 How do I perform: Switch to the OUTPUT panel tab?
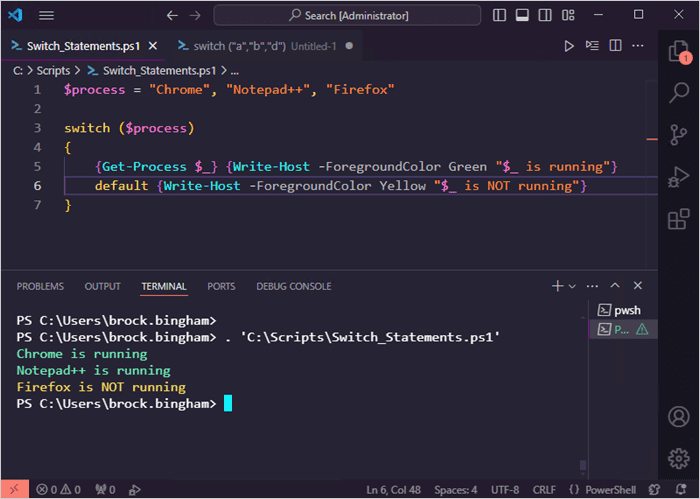[x=103, y=287]
